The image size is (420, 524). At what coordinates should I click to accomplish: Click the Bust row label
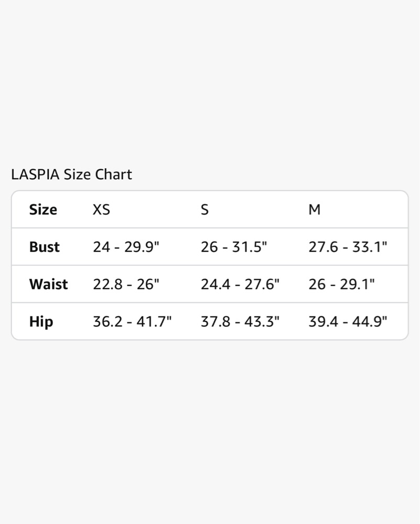click(x=45, y=247)
